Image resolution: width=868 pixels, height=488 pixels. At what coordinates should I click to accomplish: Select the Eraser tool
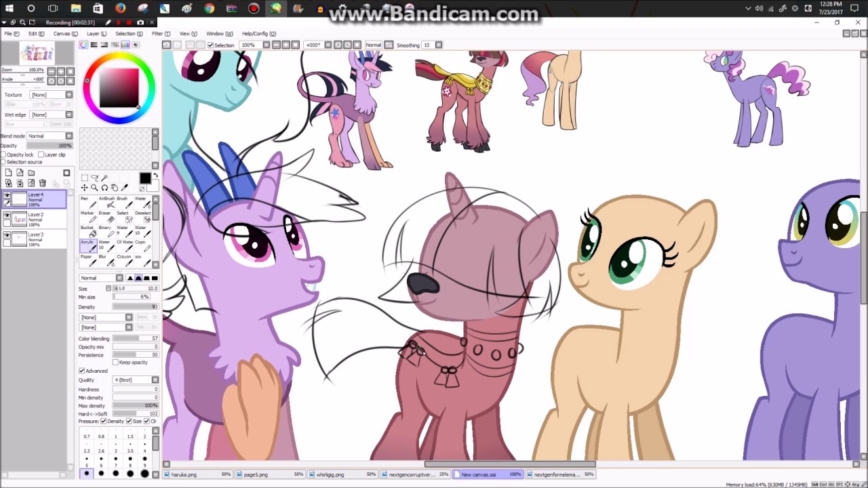(106, 217)
